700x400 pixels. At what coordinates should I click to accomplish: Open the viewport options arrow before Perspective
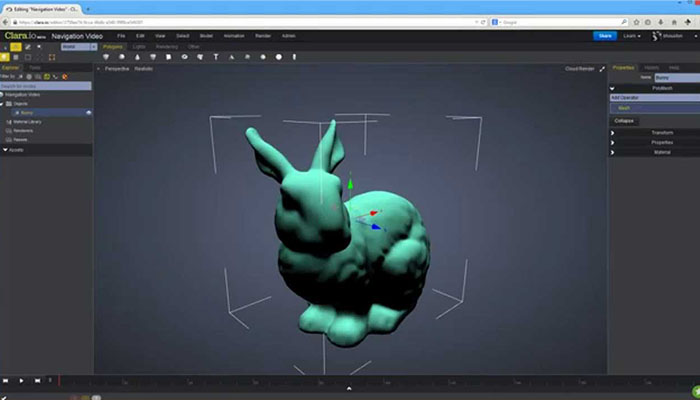tap(98, 69)
